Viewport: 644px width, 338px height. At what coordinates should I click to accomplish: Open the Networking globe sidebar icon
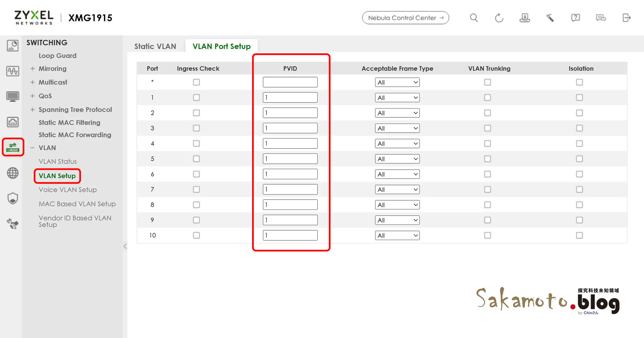click(13, 173)
